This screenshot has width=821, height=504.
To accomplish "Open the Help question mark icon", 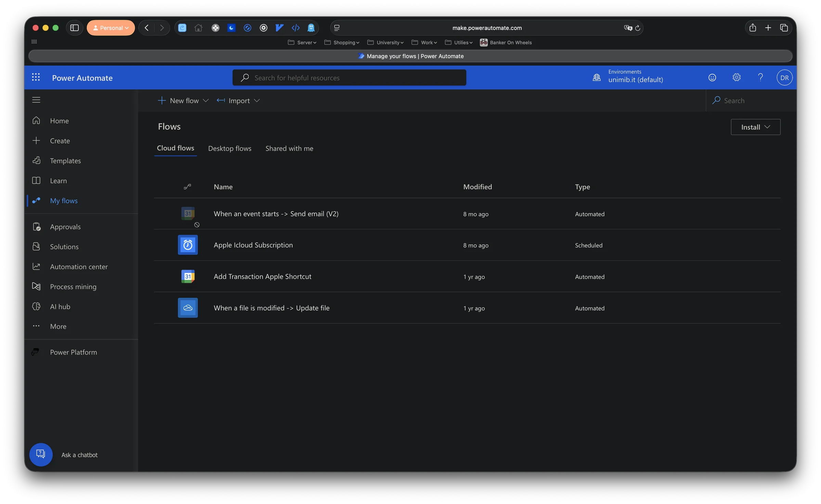I will pos(760,78).
